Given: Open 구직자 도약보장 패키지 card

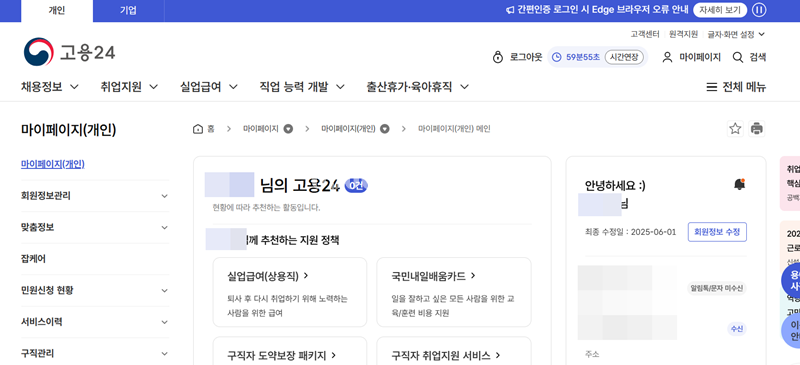Looking at the screenshot, I should click(290, 351).
